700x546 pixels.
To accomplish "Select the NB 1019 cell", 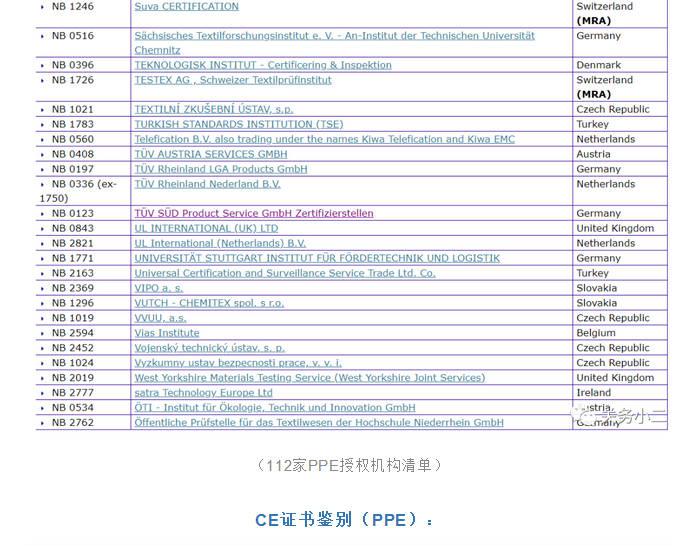I will click(83, 318).
